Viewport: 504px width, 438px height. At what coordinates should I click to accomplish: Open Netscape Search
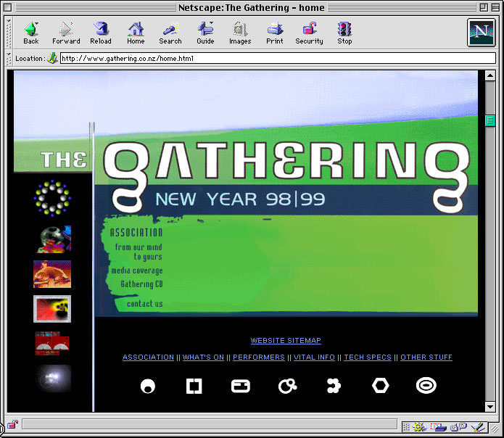(170, 33)
